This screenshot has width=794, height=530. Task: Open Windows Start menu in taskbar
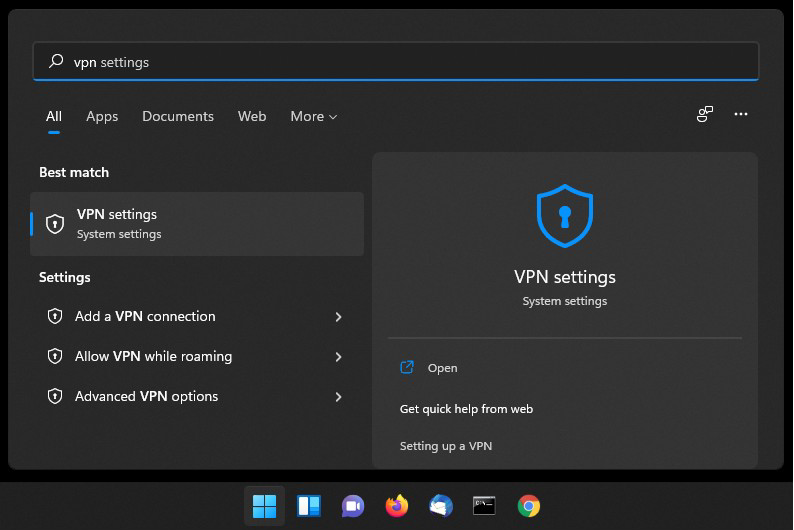click(264, 506)
